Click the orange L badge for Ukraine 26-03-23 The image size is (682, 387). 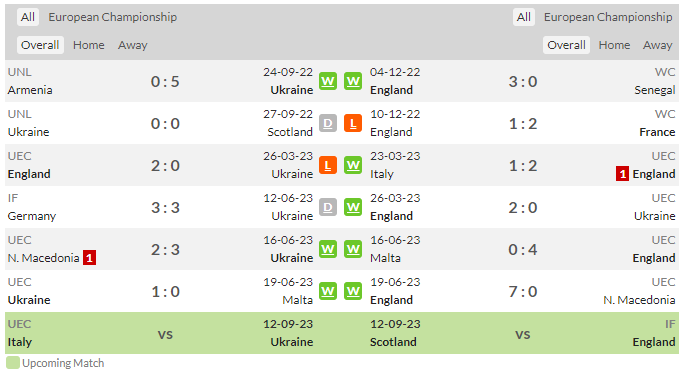(328, 165)
